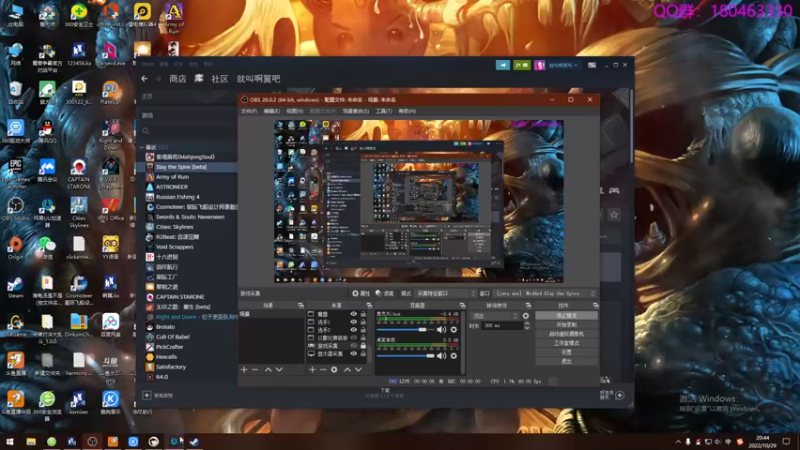The image size is (800, 450).
Task: Collapse 最近 section in Steam library
Action: 142,147
